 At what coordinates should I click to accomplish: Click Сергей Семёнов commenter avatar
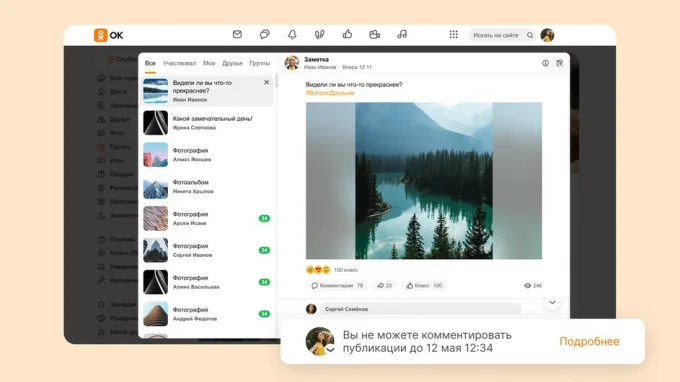click(311, 309)
